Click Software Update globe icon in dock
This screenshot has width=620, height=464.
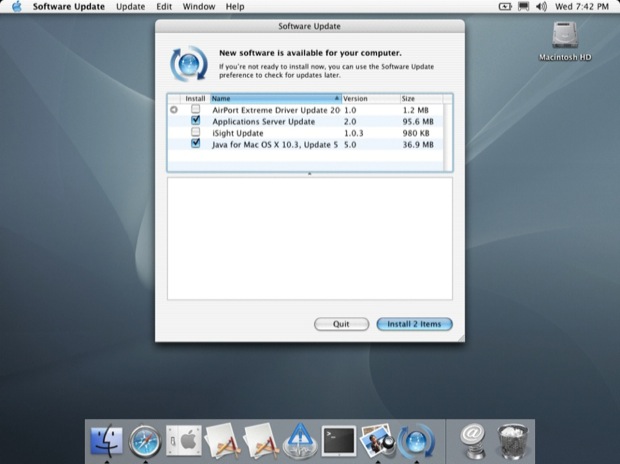point(416,441)
